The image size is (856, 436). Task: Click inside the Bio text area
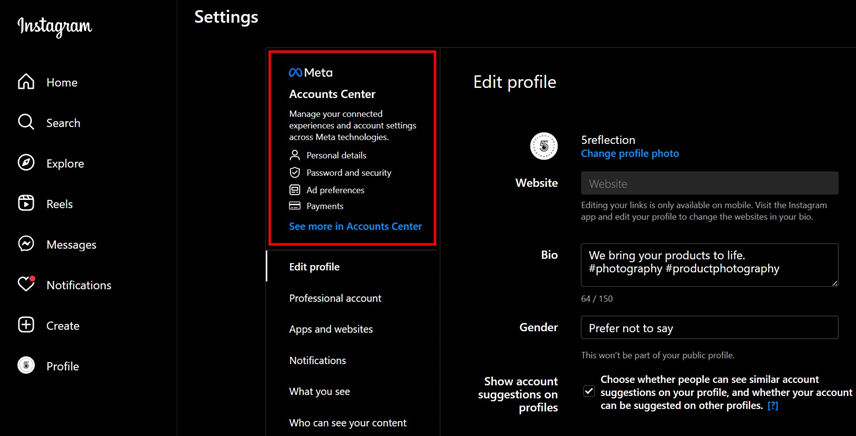tap(709, 265)
